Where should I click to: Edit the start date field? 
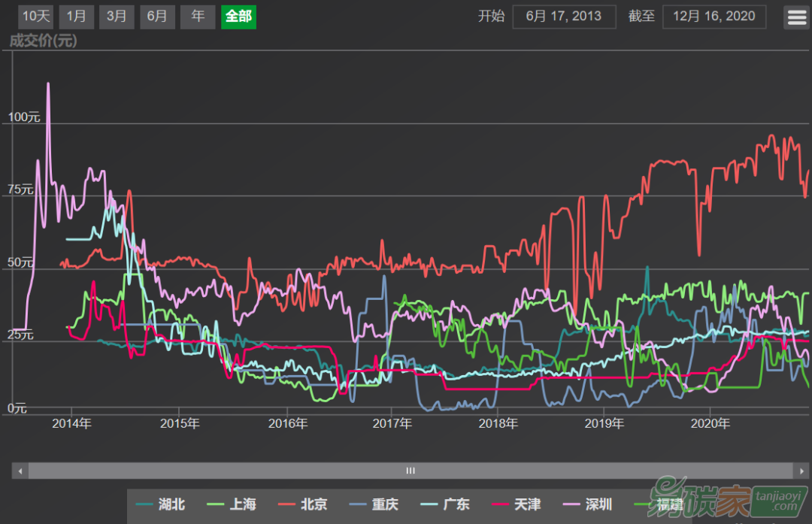point(564,17)
